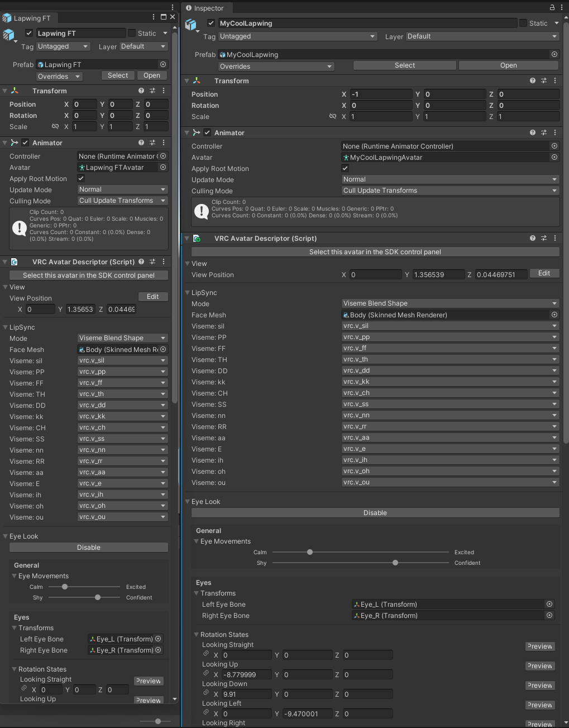
Task: Click the Calm to Excited slider handle in right Inspector
Action: coord(310,552)
